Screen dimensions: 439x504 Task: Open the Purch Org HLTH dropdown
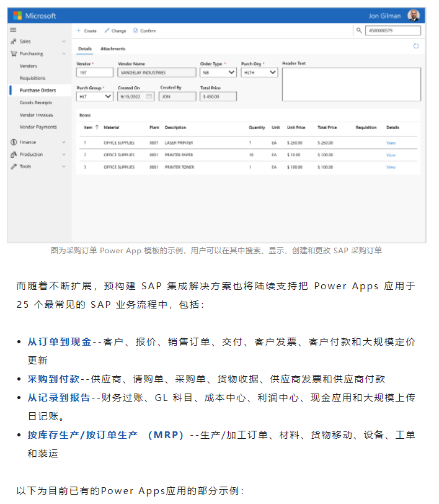click(x=259, y=73)
